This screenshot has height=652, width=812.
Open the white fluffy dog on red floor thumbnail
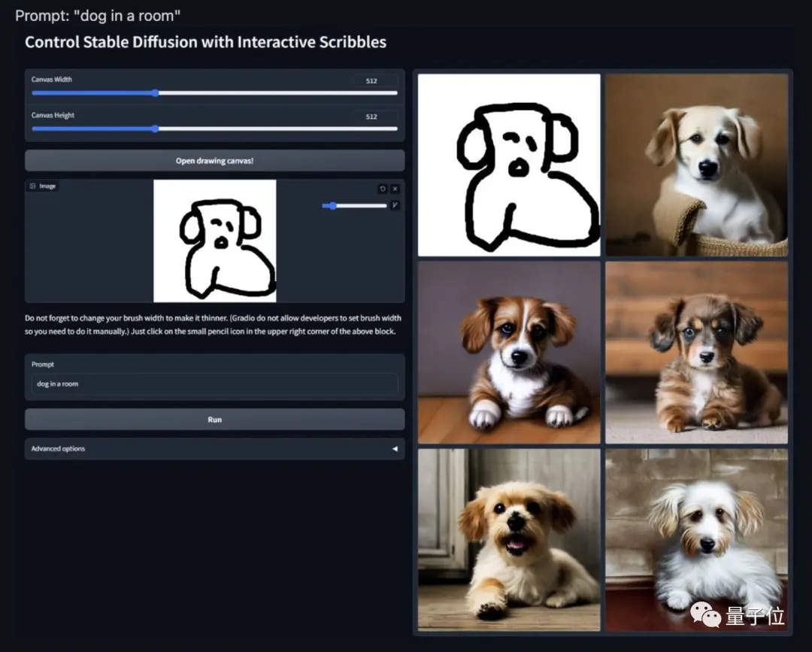point(696,540)
